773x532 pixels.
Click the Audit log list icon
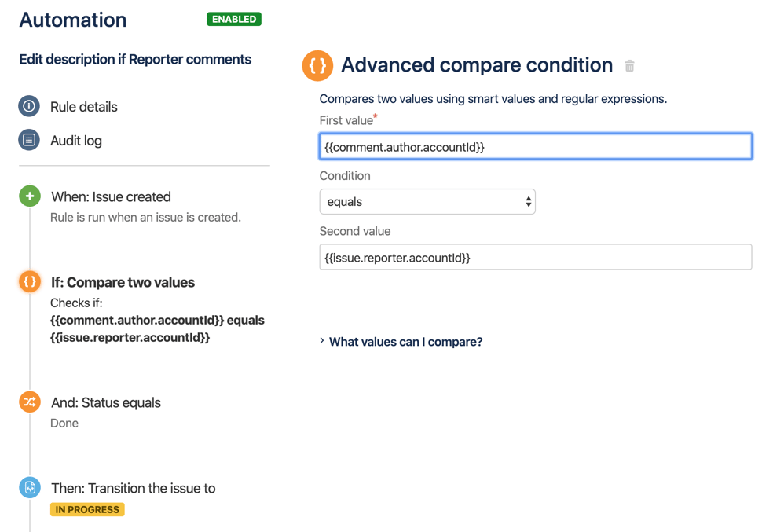click(29, 141)
